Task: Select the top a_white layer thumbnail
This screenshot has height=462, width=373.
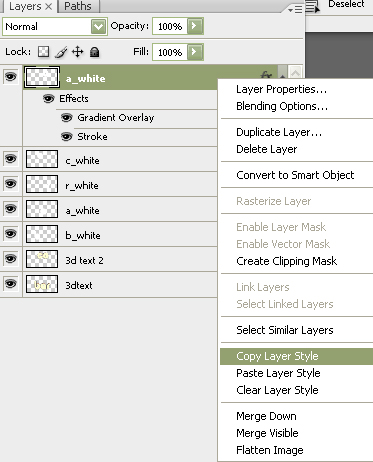Action: pyautogui.click(x=42, y=77)
